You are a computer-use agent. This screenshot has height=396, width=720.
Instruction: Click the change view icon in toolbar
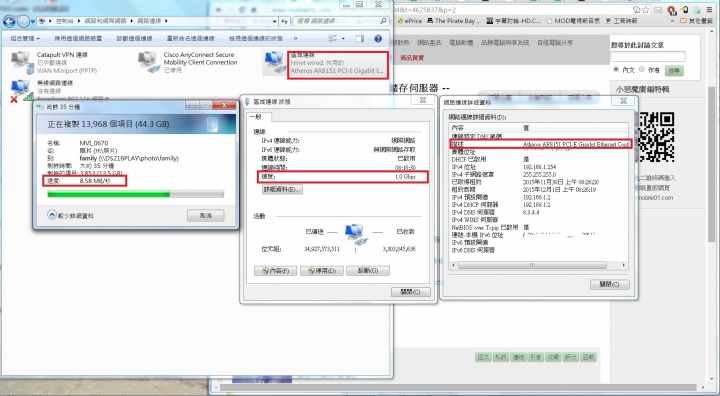(333, 39)
